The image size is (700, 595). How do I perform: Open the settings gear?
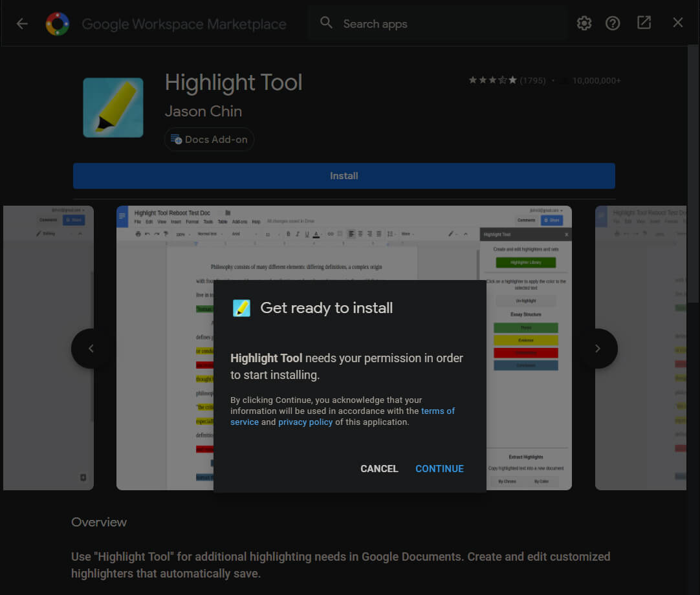tap(584, 23)
